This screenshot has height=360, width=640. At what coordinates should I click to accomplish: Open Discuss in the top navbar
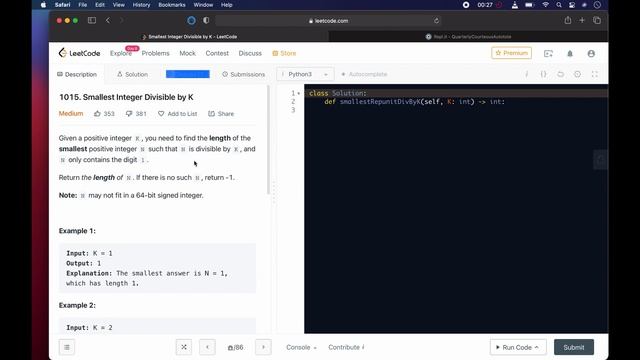tap(250, 53)
